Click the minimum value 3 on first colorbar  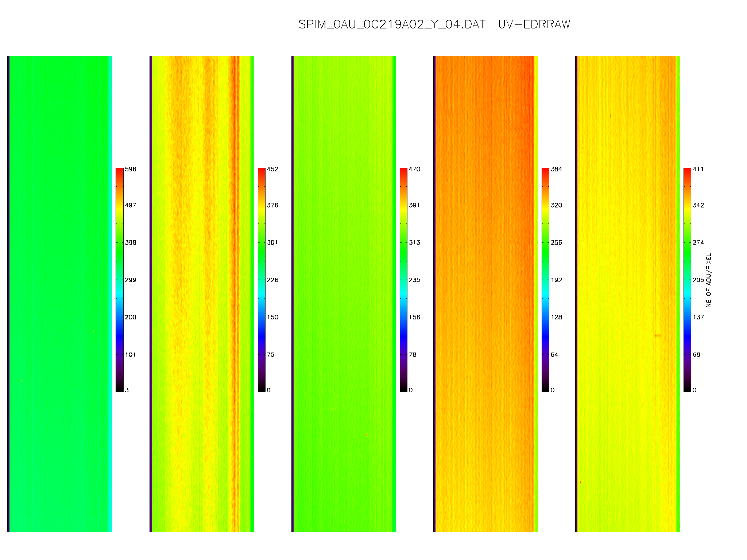(127, 390)
